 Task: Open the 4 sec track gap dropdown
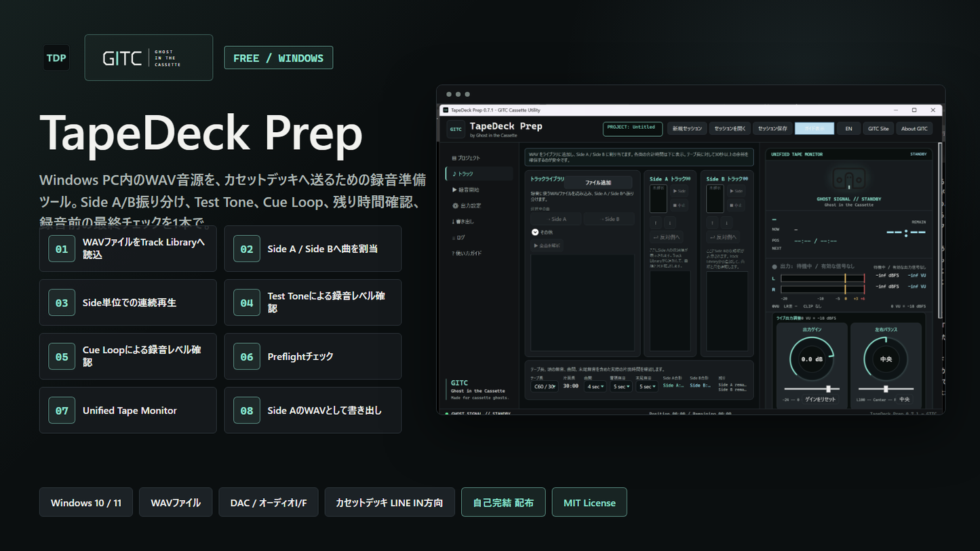coord(595,386)
